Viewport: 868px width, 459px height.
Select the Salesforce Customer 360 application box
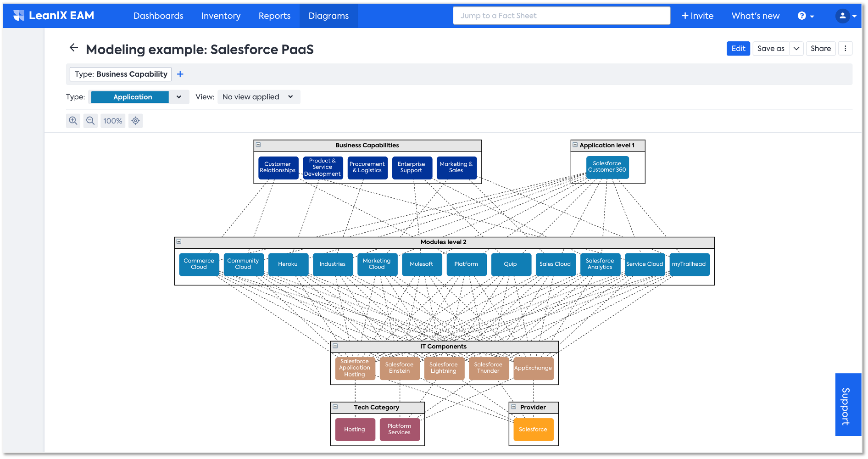(607, 167)
